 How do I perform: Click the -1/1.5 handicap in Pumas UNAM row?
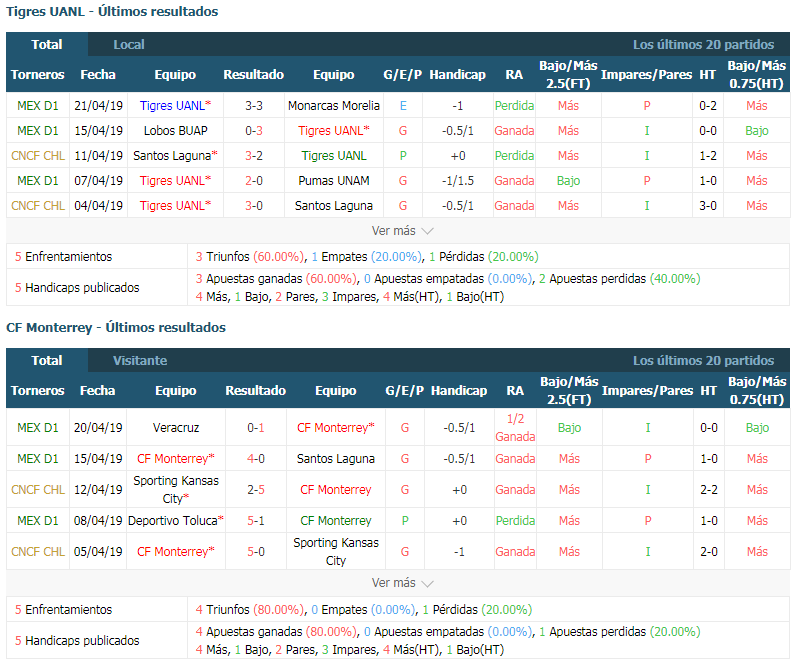click(x=458, y=181)
